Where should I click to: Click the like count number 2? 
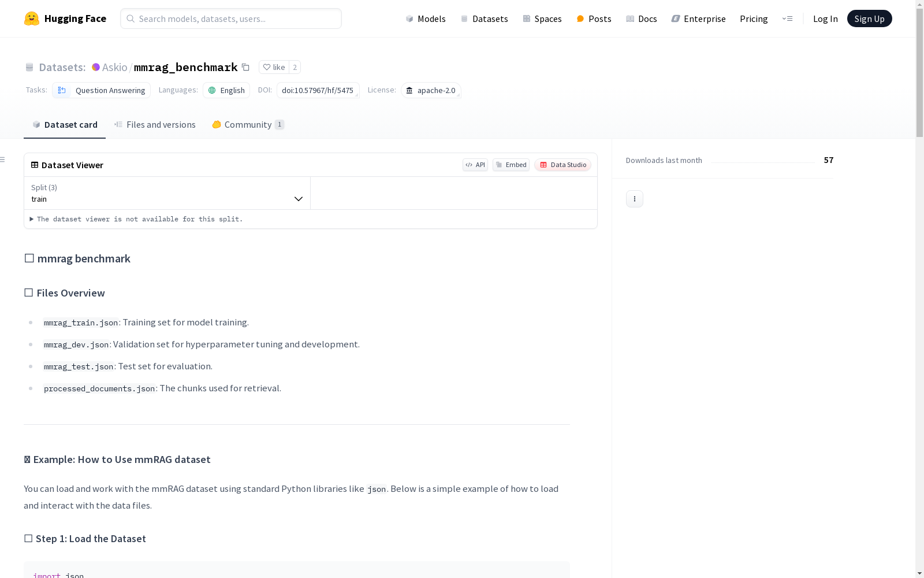tap(295, 67)
